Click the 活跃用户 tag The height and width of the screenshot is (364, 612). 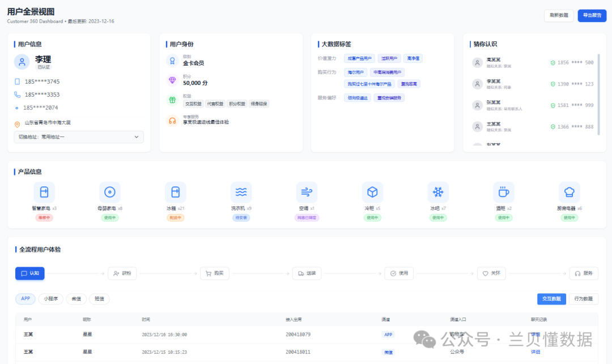coord(389,58)
